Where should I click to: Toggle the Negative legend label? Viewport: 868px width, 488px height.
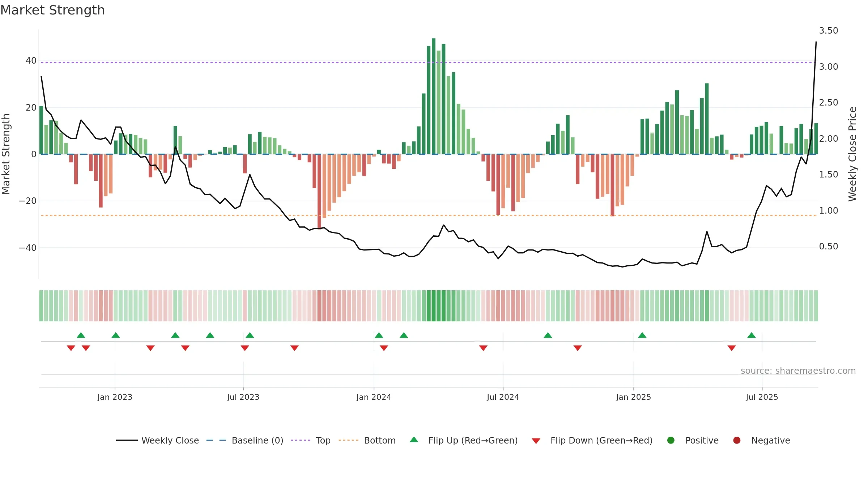pyautogui.click(x=771, y=440)
